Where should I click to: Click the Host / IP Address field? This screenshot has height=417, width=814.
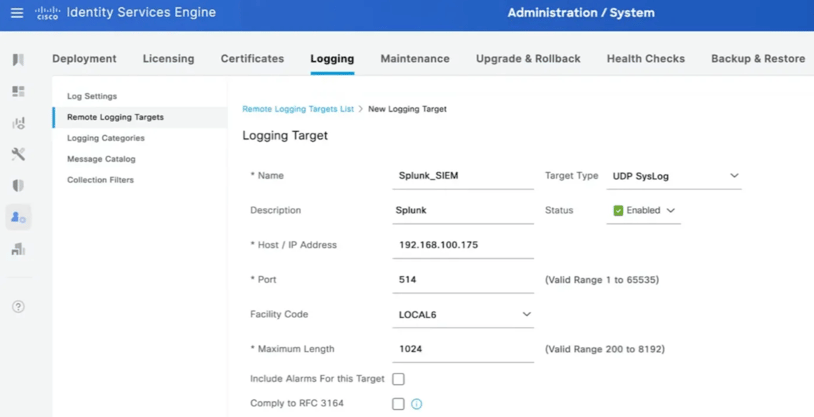click(x=463, y=245)
